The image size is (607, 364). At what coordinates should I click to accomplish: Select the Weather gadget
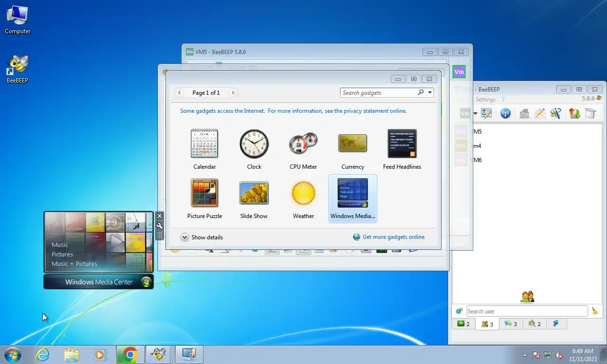tap(303, 199)
